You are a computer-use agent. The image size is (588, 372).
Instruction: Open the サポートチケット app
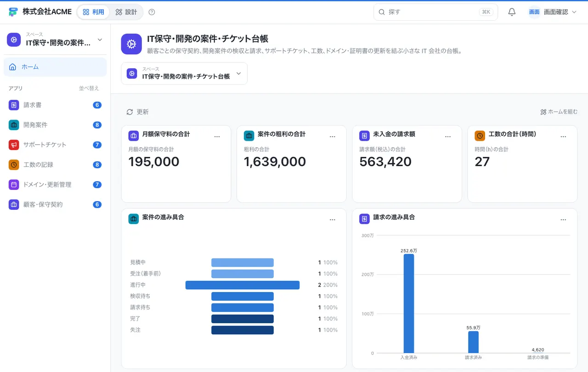coord(55,145)
